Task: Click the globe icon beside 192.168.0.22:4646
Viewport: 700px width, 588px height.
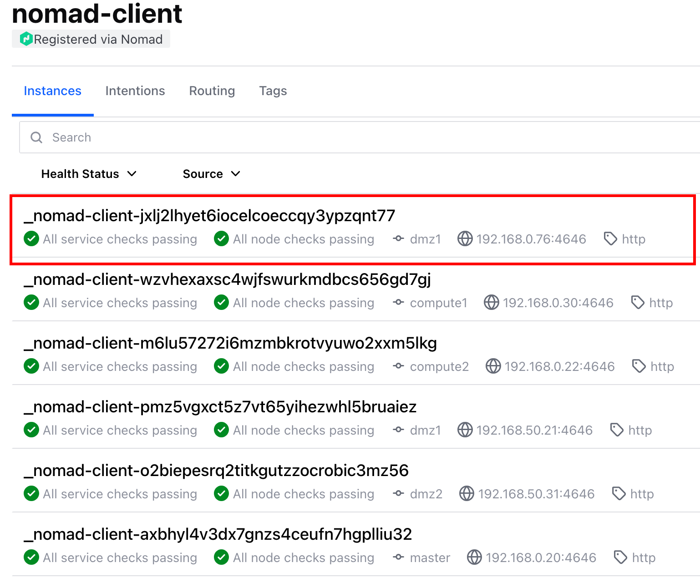Action: click(493, 366)
